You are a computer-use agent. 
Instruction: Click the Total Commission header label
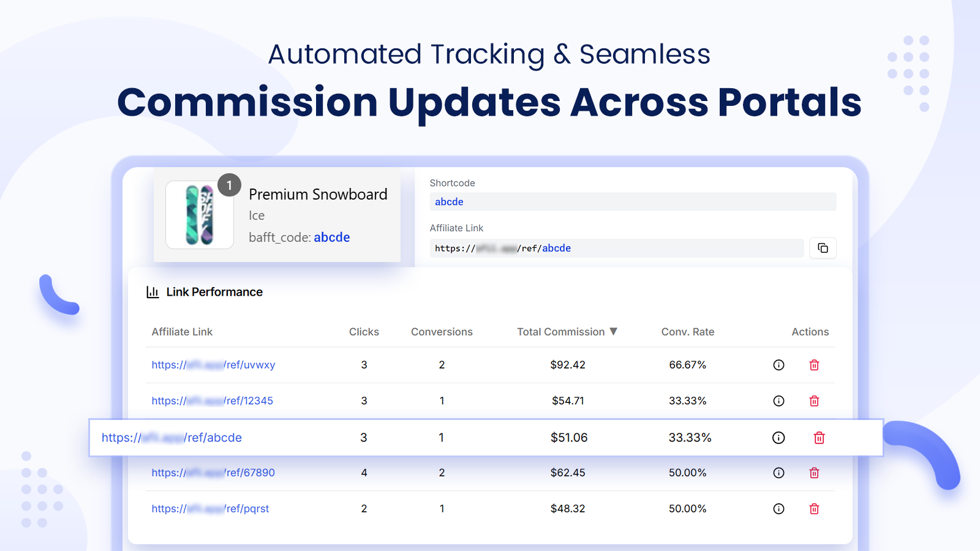560,332
